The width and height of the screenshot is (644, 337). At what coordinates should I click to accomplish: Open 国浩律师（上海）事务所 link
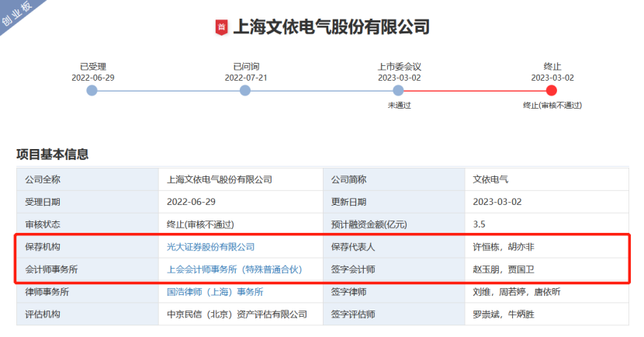tap(215, 292)
